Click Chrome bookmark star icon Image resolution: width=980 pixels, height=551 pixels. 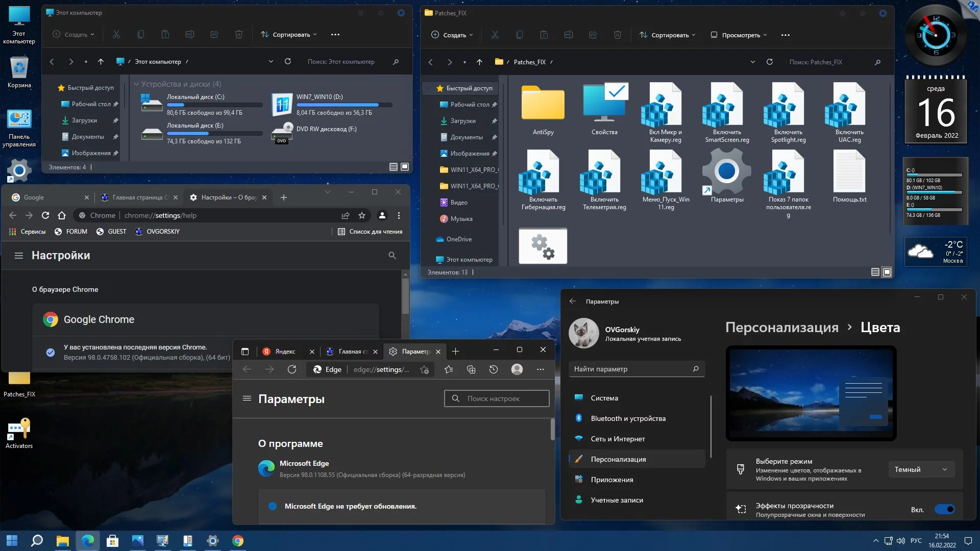pyautogui.click(x=362, y=215)
